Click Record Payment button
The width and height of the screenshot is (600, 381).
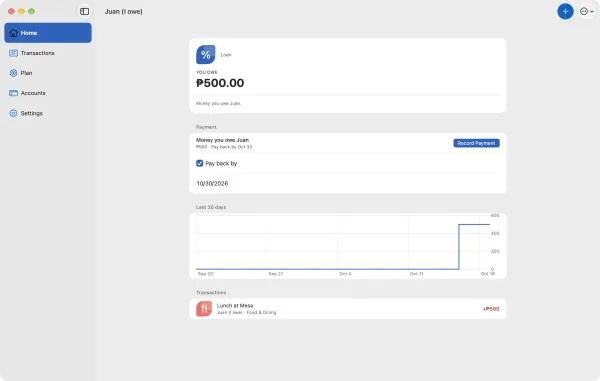[476, 143]
